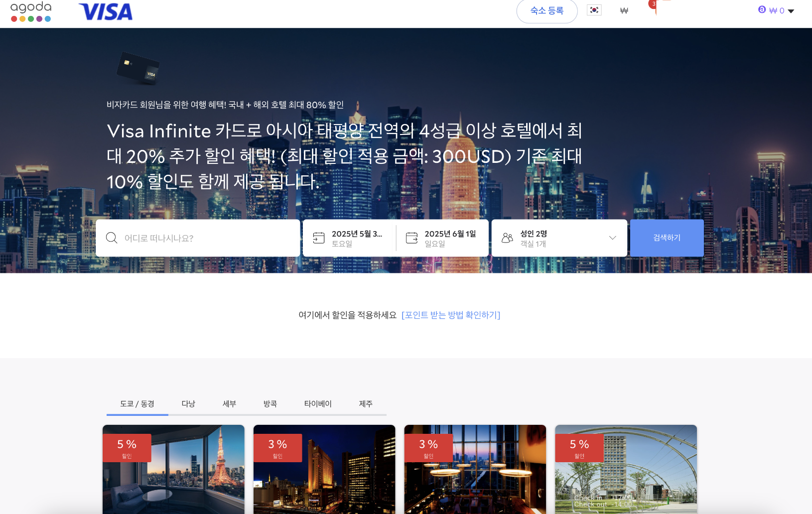
Task: Click the search magnifier icon
Action: coord(112,238)
